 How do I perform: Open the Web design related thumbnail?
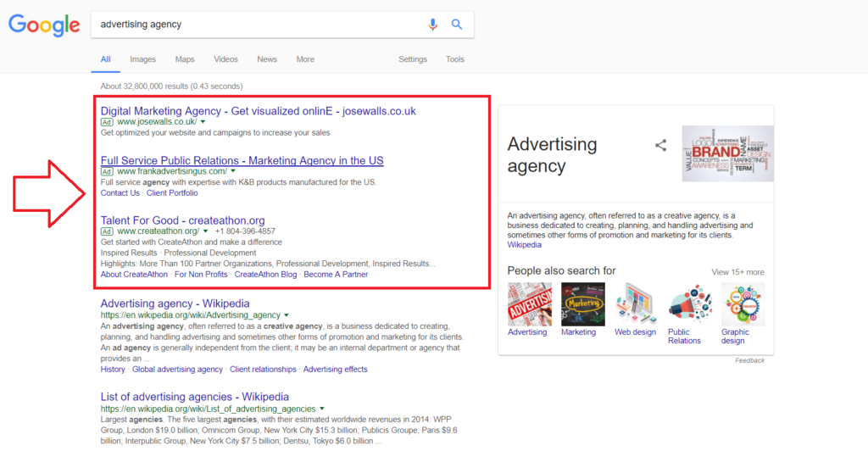636,304
